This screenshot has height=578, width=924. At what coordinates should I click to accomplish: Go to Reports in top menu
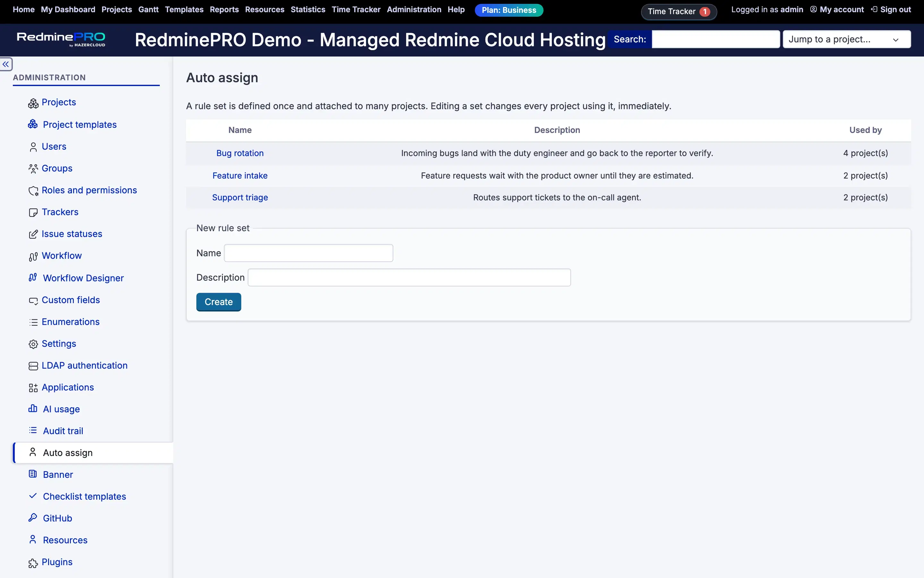point(224,10)
